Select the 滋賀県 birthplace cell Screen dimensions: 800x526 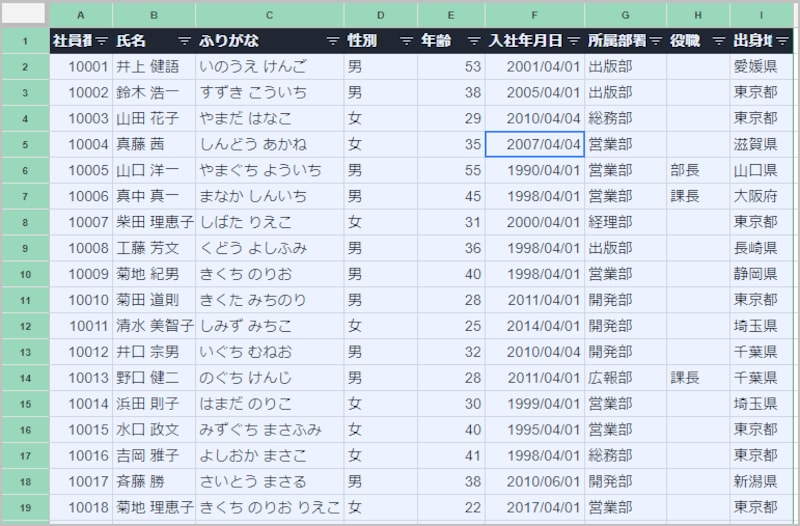(x=761, y=144)
